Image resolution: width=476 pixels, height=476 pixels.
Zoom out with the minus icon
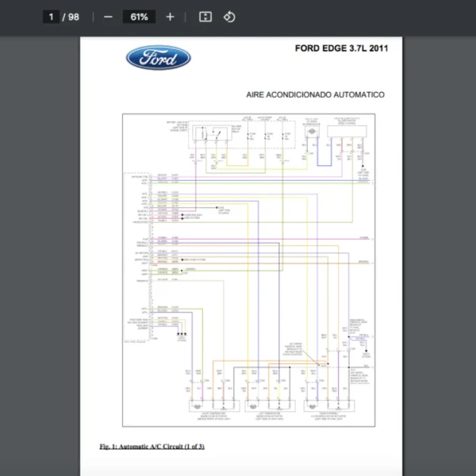click(x=108, y=17)
